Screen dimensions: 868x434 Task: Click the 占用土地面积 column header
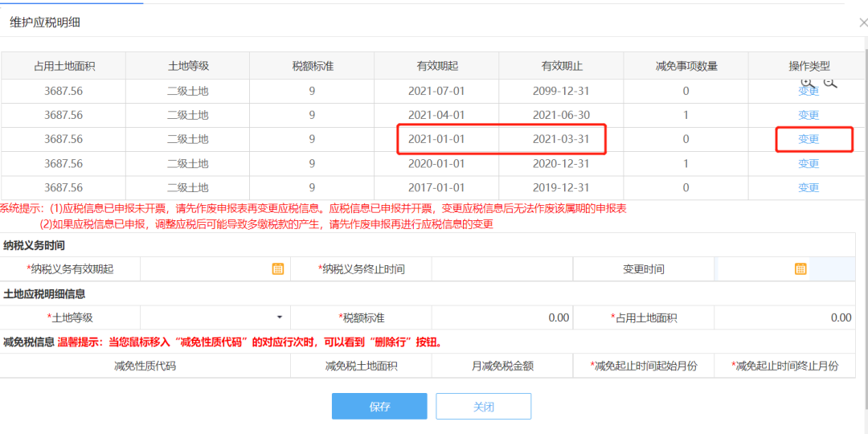pos(63,67)
